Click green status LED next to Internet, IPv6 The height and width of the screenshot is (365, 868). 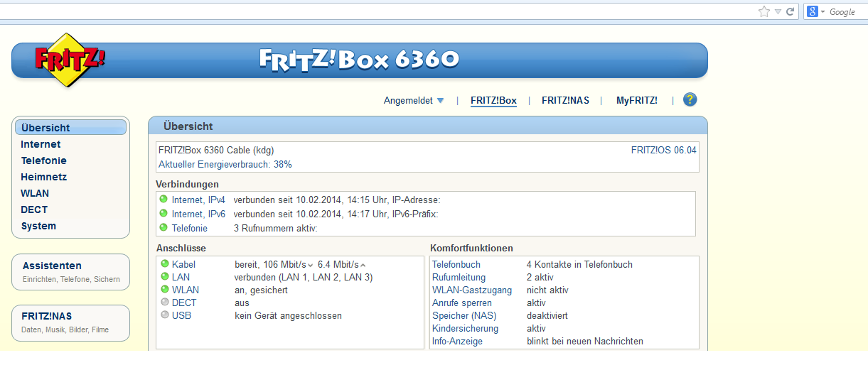coord(164,214)
